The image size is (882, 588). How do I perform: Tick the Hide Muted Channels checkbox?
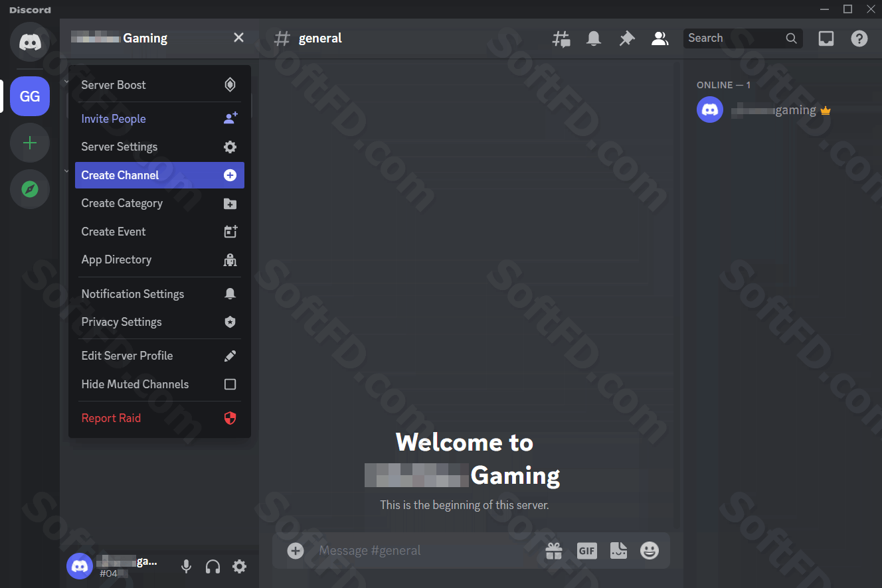tap(230, 384)
